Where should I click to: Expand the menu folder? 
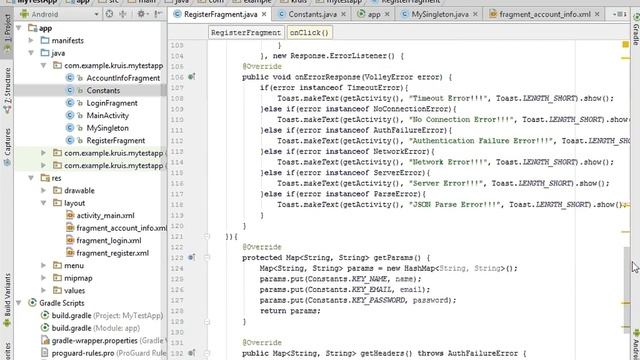click(x=44, y=265)
